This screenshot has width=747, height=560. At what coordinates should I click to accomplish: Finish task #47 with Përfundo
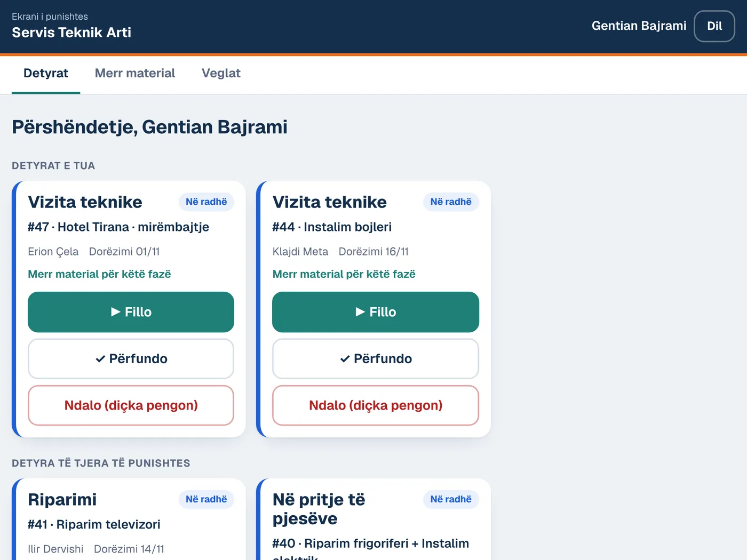(131, 359)
